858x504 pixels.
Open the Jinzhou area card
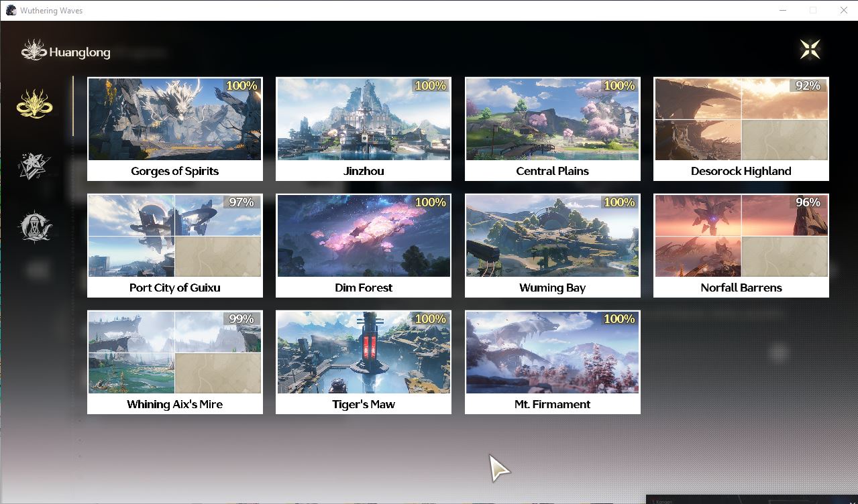click(364, 129)
